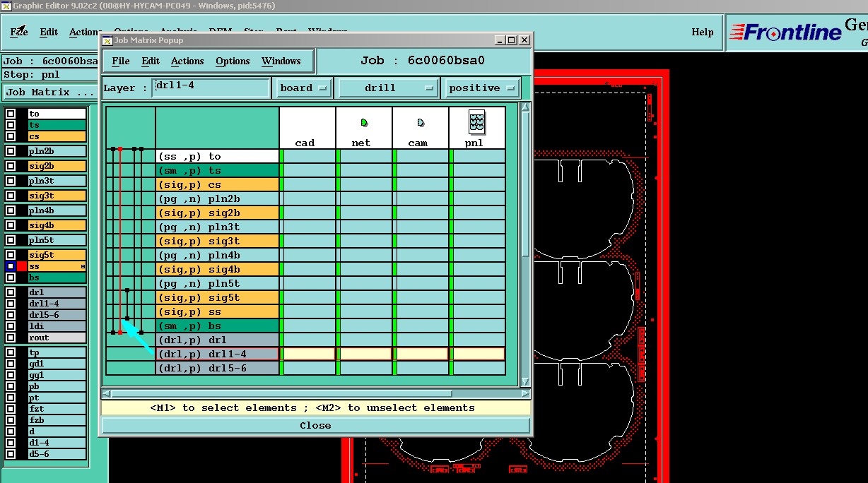The height and width of the screenshot is (483, 868).
Task: Click the drl1-4 cell under the pnl column
Action: pyautogui.click(x=479, y=354)
